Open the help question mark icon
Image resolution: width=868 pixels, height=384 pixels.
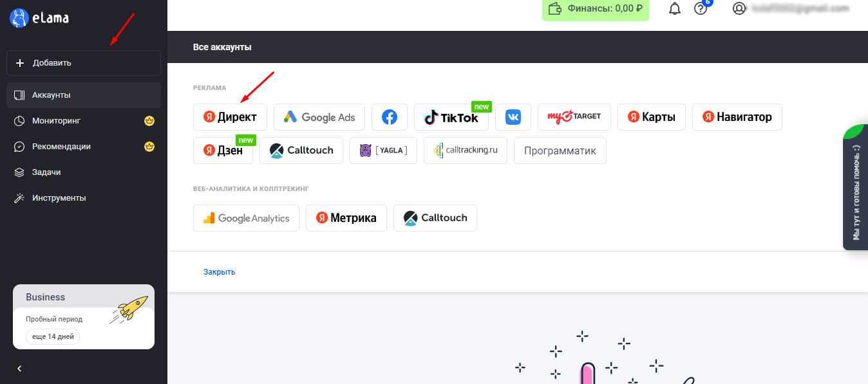(x=701, y=8)
